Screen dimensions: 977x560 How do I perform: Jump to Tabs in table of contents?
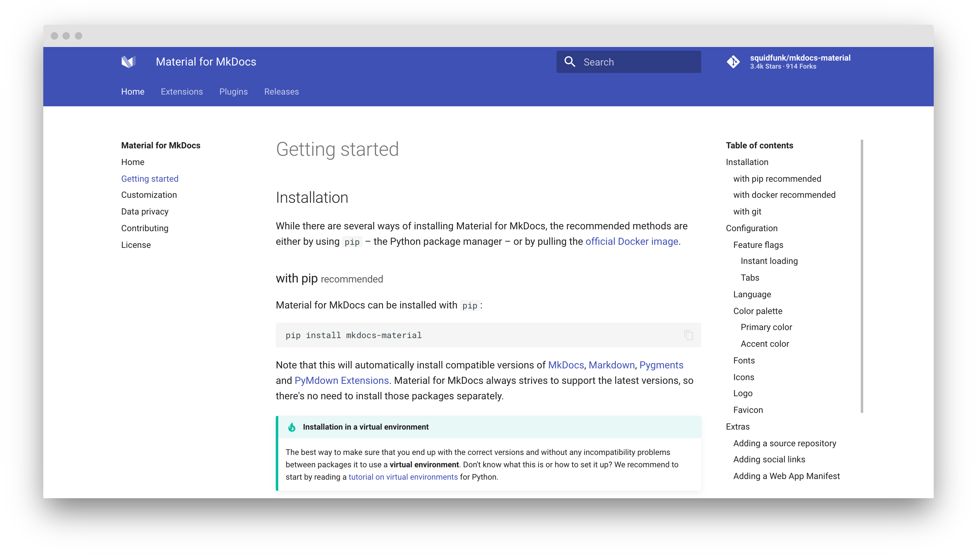[750, 278]
